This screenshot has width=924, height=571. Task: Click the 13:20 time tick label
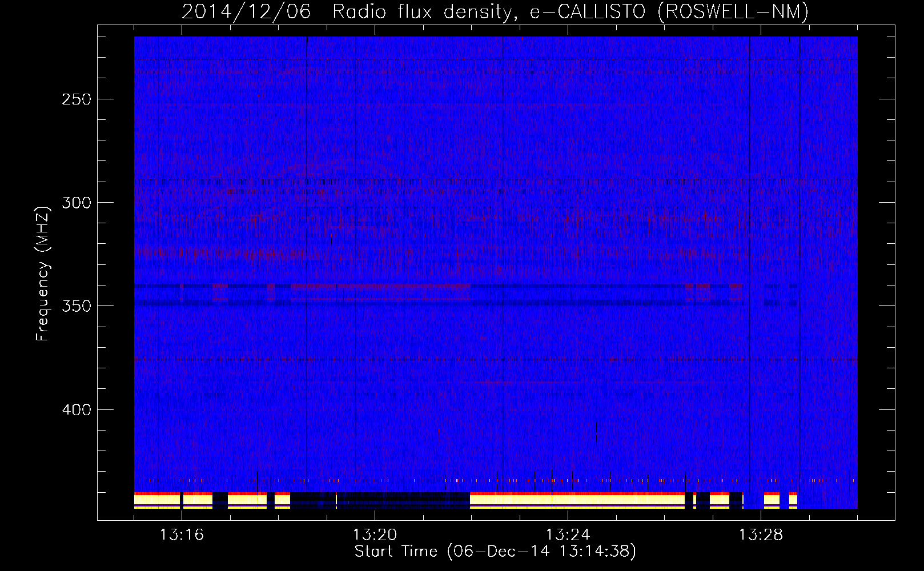[375, 535]
